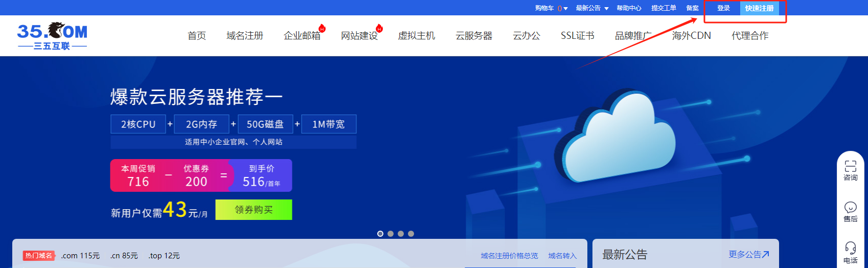Click the 电话 headset icon
The image size is (868, 268).
pos(850,248)
